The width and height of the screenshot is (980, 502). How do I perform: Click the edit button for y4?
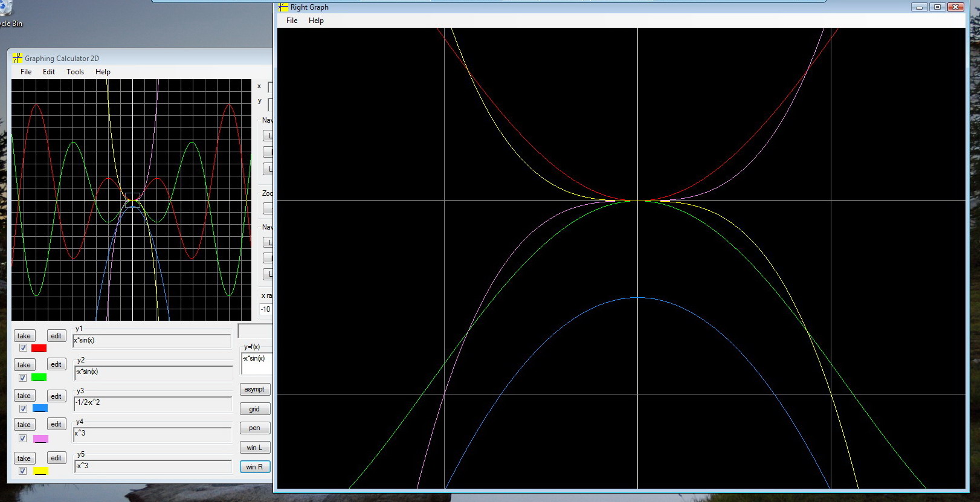tap(56, 424)
